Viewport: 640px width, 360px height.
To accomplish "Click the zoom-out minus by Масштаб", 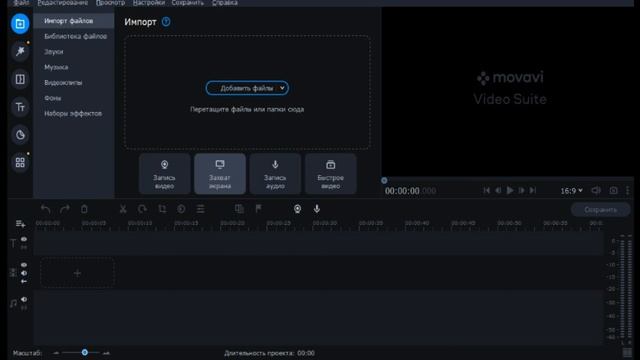I will (x=56, y=353).
